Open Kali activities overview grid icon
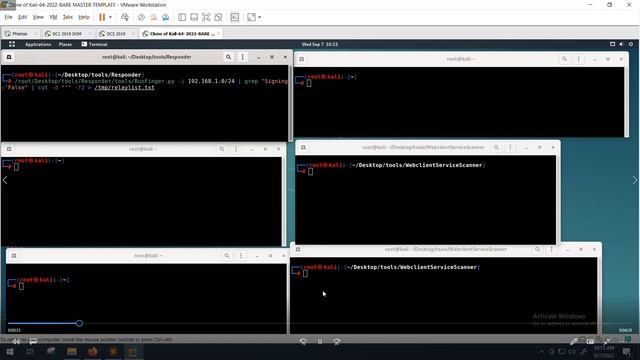Screen dimensions: 640x360 click(x=12, y=44)
